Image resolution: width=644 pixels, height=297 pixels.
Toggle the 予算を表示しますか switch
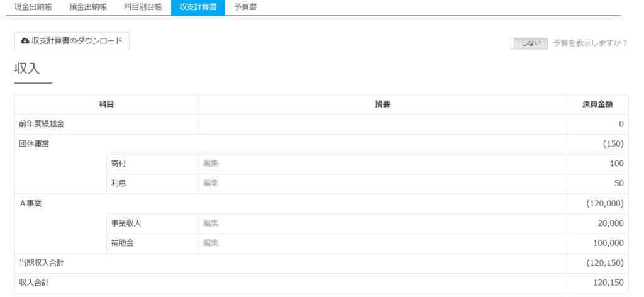[x=529, y=43]
